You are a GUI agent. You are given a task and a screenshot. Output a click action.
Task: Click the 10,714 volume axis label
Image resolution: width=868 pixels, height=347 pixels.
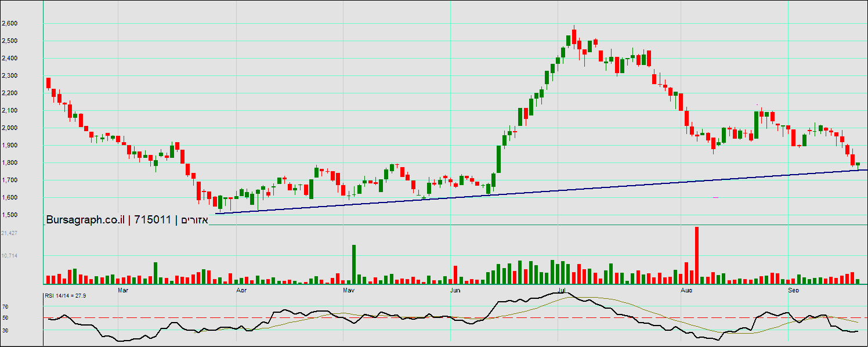click(9, 256)
